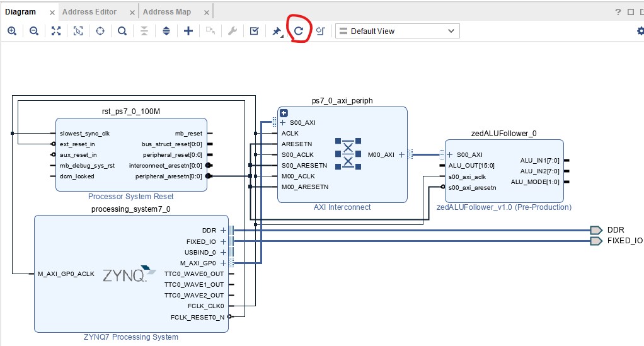
Task: Open diagram settings gear icon
Action: click(x=640, y=31)
